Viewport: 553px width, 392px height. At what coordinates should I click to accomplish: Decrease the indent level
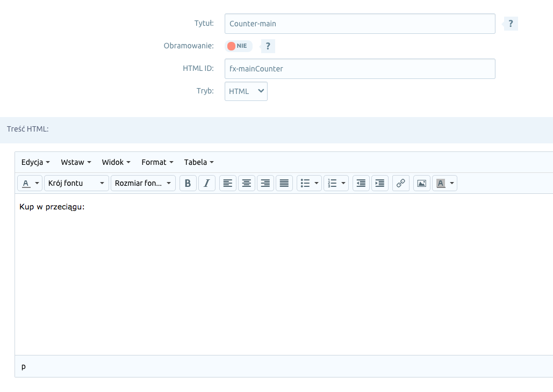(x=361, y=183)
